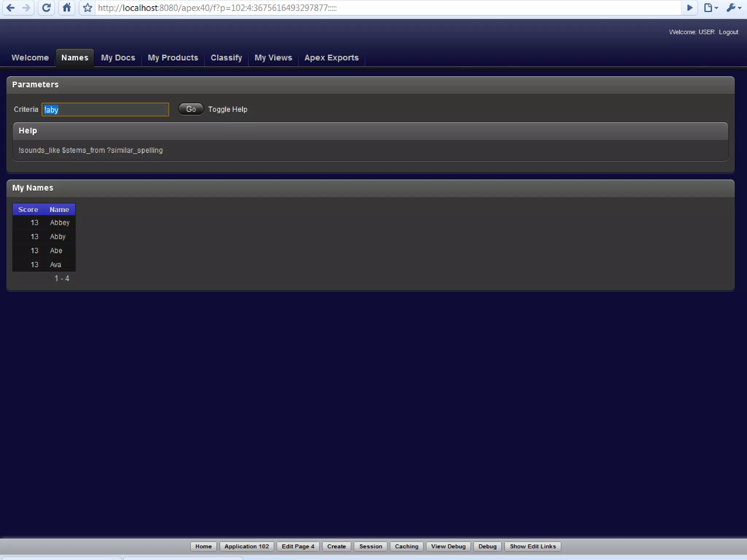Click the browser back arrow icon
The height and width of the screenshot is (560, 747).
(x=11, y=8)
